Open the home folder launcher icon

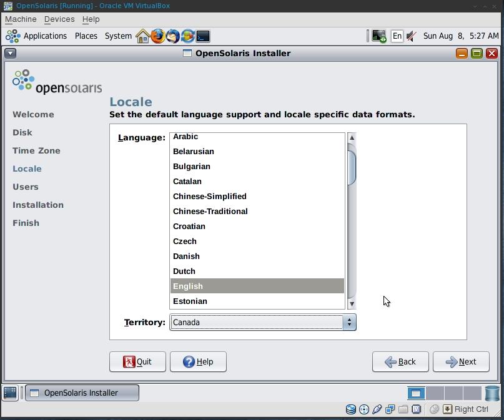click(143, 36)
